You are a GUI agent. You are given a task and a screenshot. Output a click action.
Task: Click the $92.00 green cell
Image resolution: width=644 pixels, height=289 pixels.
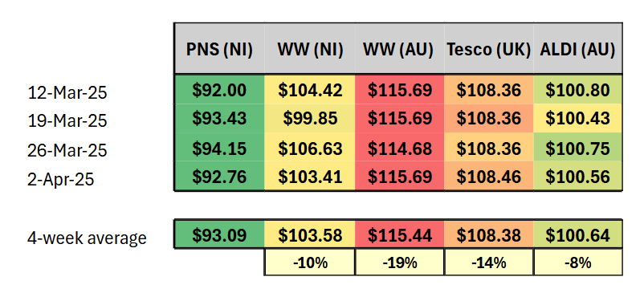pos(219,89)
